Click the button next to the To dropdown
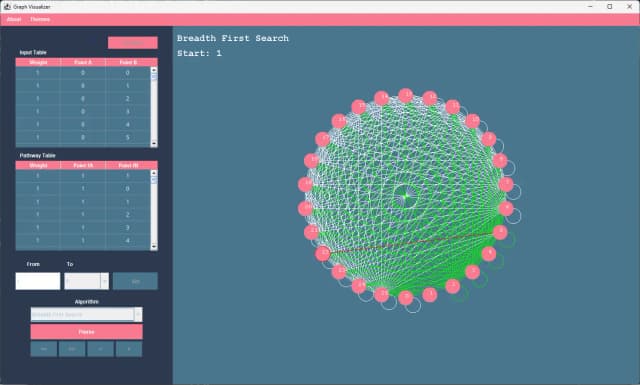The height and width of the screenshot is (385, 640). click(135, 281)
